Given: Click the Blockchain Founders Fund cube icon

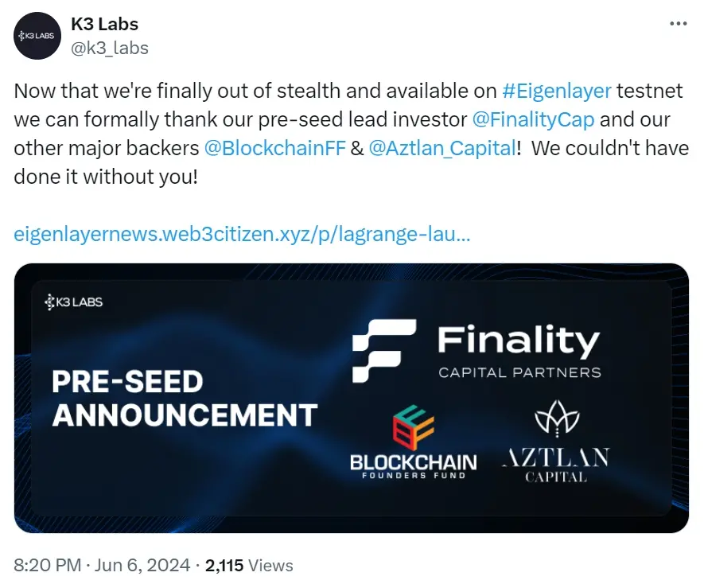Looking at the screenshot, I should tap(412, 427).
